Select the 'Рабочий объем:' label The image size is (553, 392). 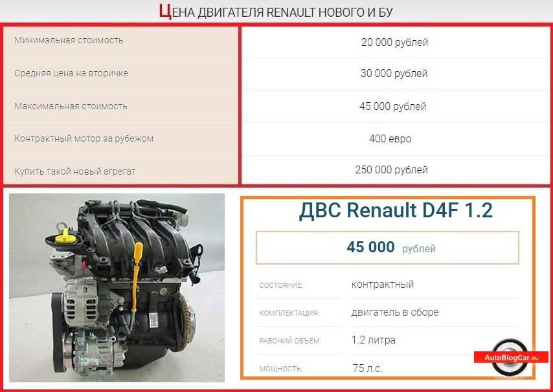point(290,341)
